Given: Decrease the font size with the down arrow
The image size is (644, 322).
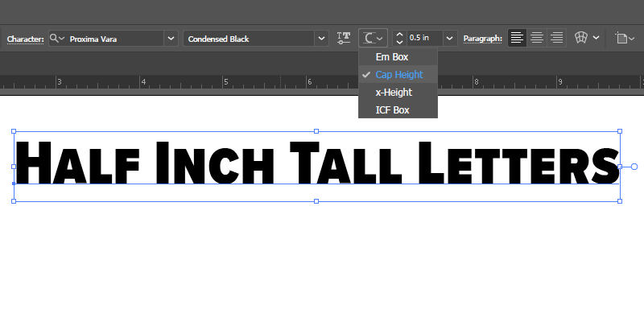Looking at the screenshot, I should click(399, 43).
